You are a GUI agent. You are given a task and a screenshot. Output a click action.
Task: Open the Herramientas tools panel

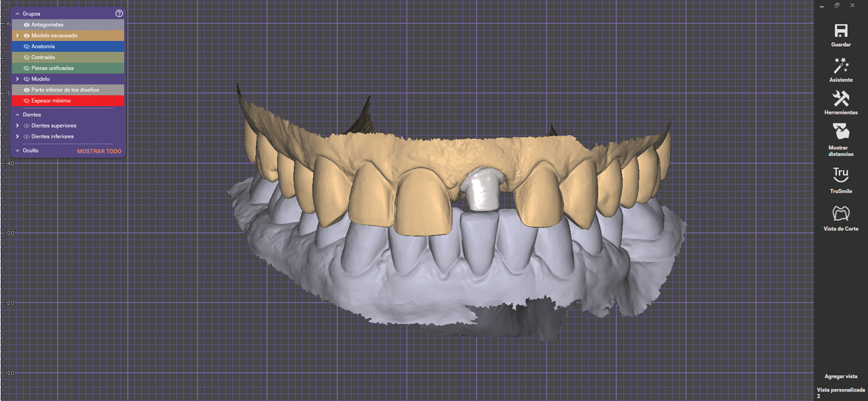[x=841, y=99]
